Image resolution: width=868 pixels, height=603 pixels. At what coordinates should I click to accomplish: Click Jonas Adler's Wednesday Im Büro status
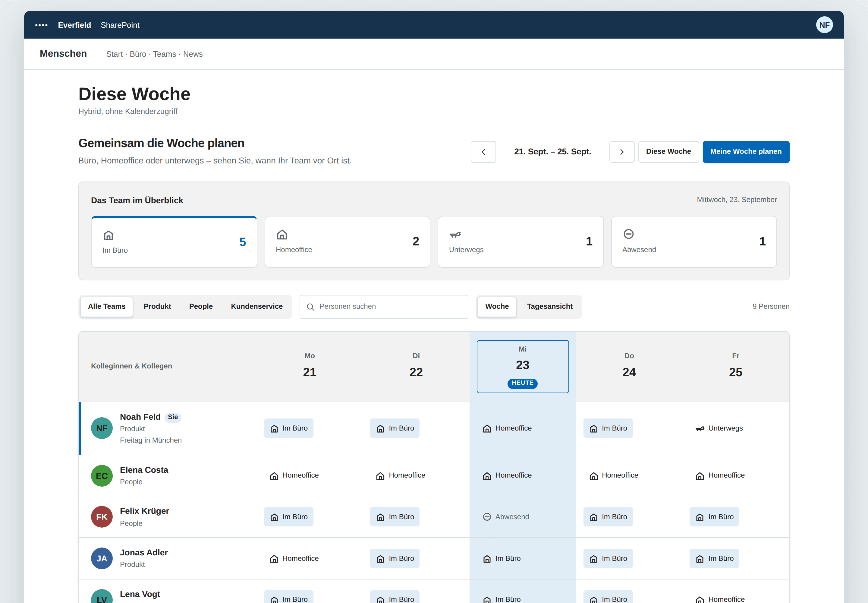pyautogui.click(x=502, y=558)
